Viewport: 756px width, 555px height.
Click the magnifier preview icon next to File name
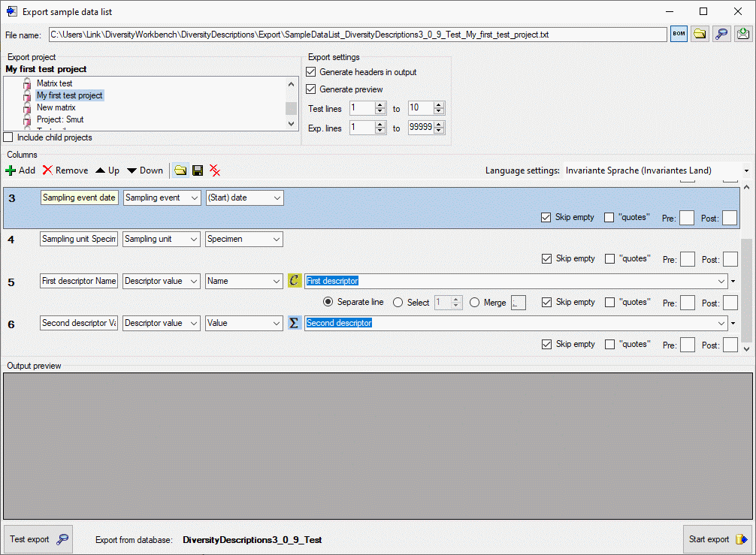pyautogui.click(x=721, y=34)
